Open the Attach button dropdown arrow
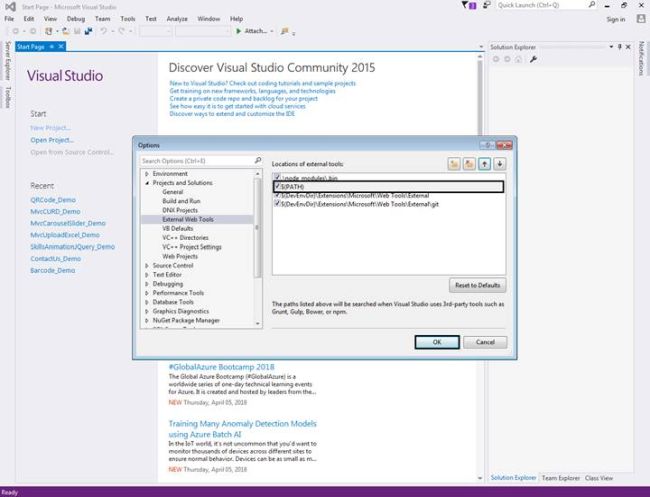The height and width of the screenshot is (497, 650). [x=272, y=32]
